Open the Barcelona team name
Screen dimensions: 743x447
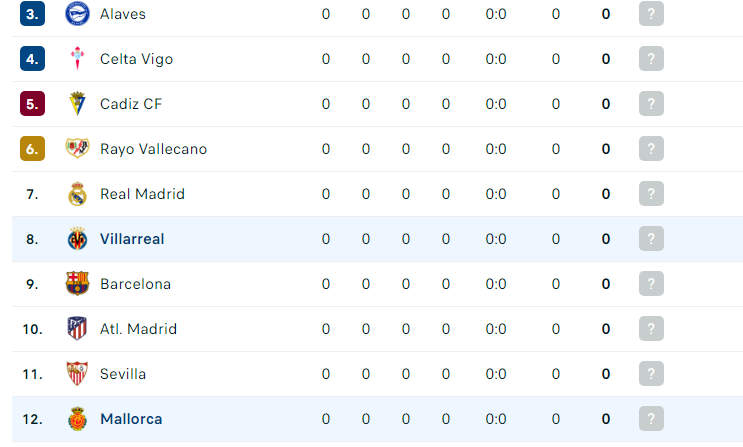pyautogui.click(x=136, y=284)
